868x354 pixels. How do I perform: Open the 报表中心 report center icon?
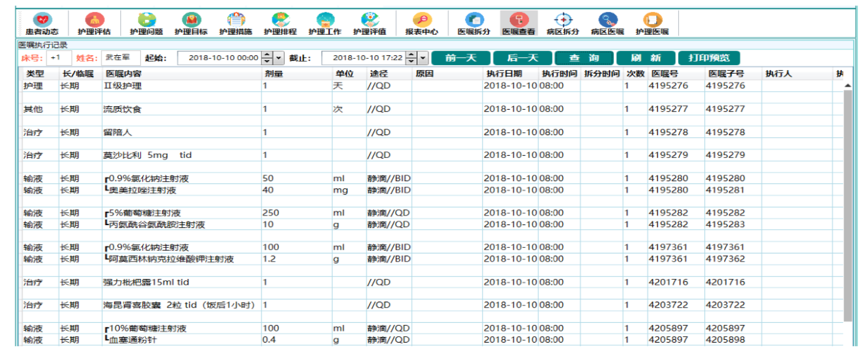[421, 24]
